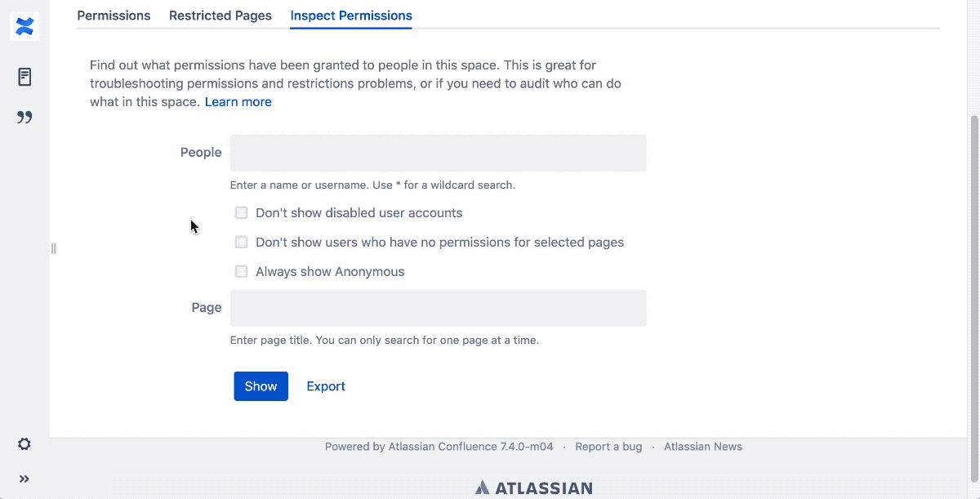Open the Pages icon in sidebar

point(24,78)
